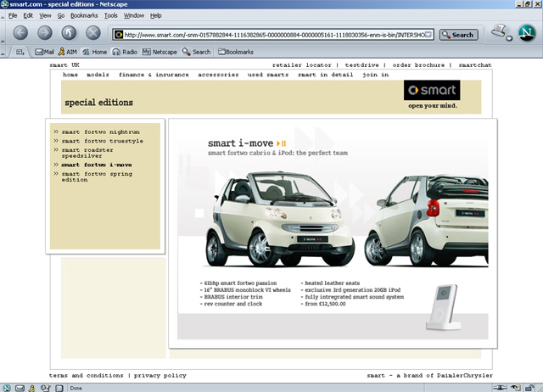This screenshot has width=543, height=392.
Task: Follow the retailer locator link
Action: tap(302, 64)
